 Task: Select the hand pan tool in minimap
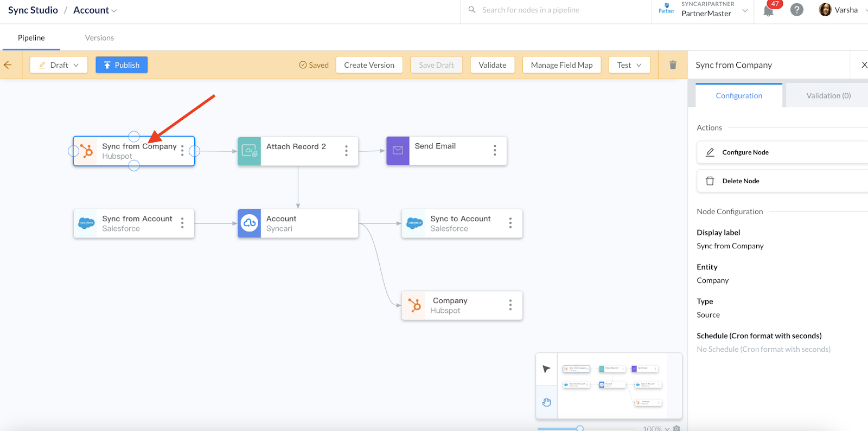coord(546,402)
